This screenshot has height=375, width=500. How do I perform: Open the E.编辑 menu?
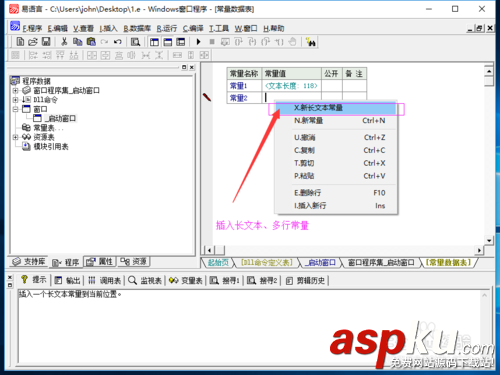pos(57,28)
